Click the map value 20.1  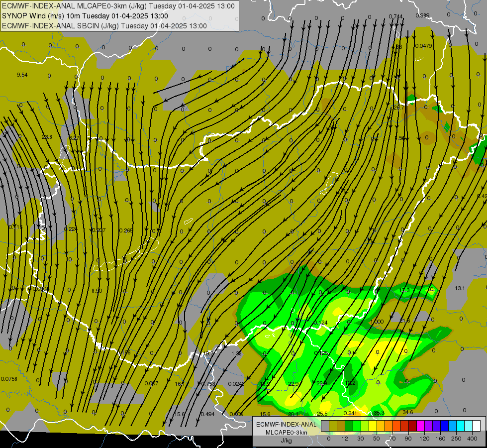[x=293, y=414]
